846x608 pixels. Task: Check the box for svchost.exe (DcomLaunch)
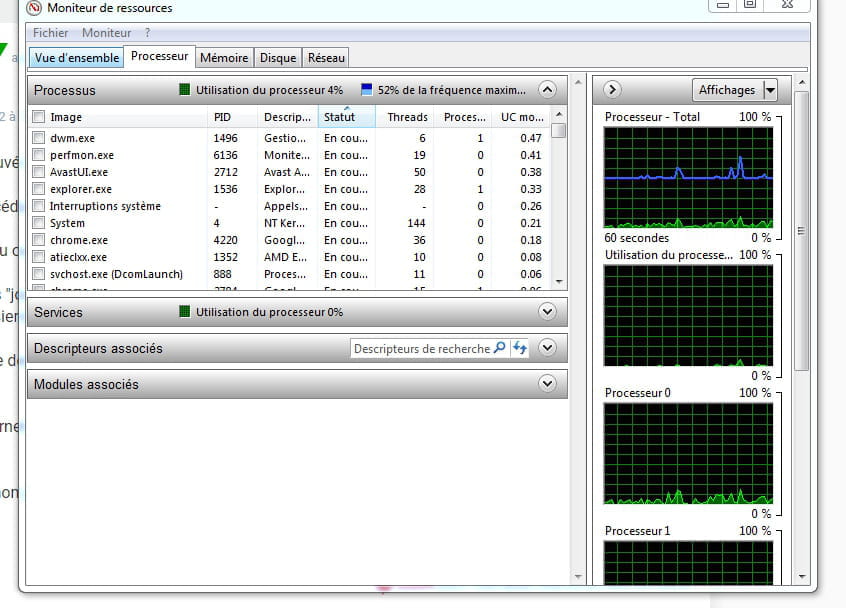(x=38, y=274)
